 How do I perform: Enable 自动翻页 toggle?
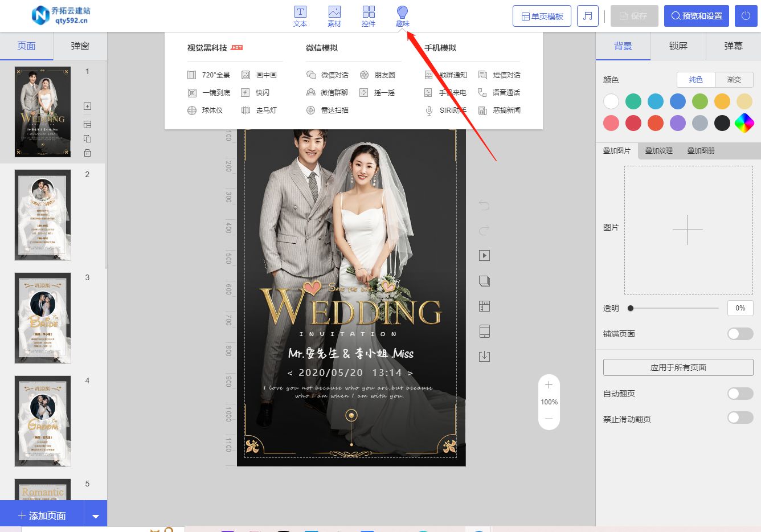739,393
